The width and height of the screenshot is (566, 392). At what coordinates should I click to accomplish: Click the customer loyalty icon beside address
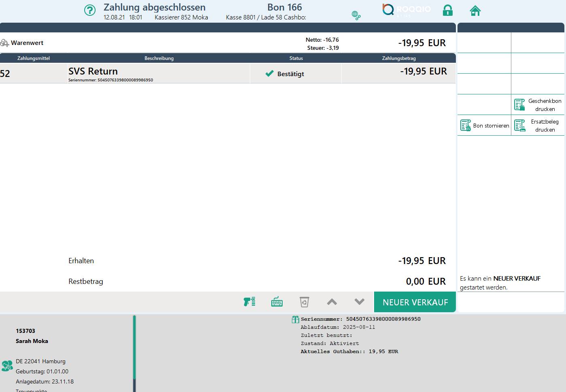(7, 366)
